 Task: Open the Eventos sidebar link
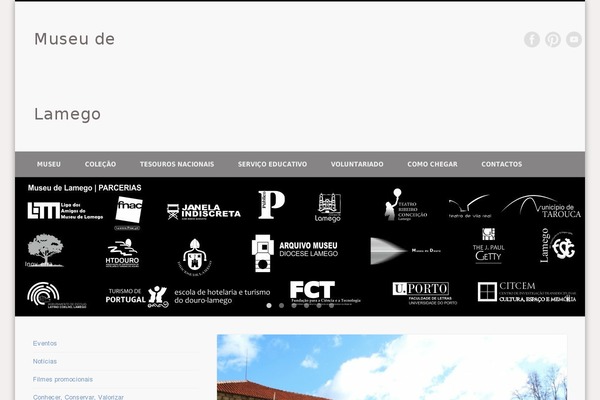click(45, 343)
